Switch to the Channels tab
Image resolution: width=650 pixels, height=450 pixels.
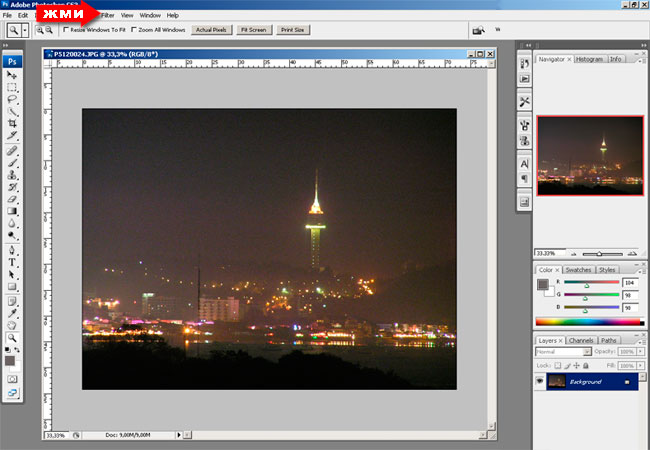tap(581, 341)
